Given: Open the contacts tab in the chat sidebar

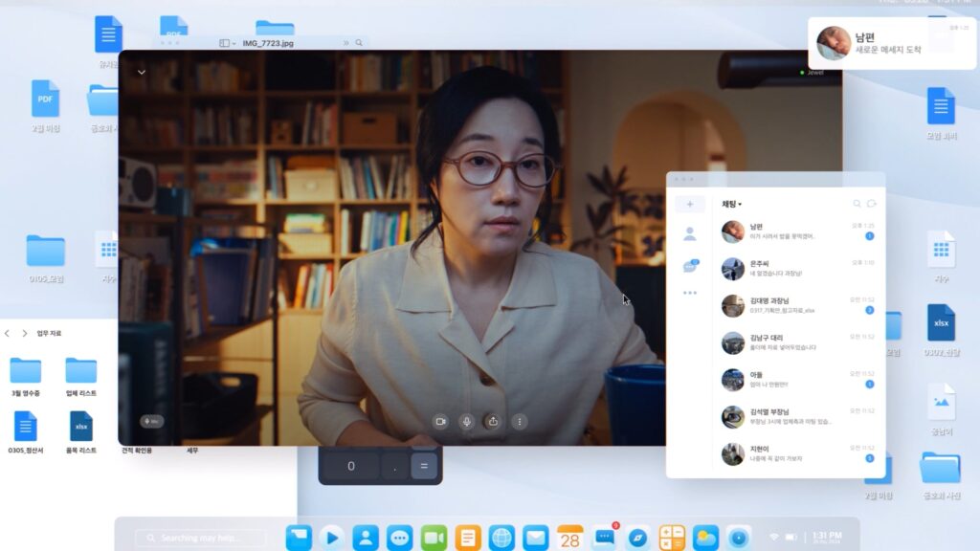Looking at the screenshot, I should 689,233.
